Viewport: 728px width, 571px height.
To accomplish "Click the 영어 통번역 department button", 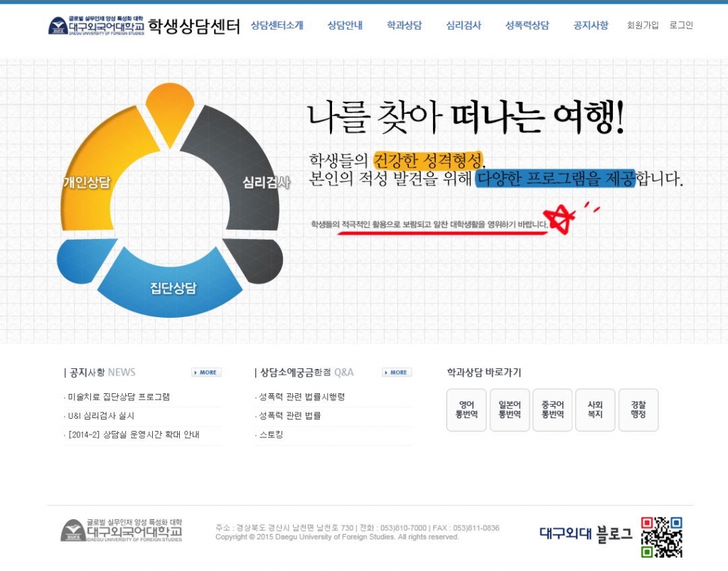I will click(x=466, y=410).
